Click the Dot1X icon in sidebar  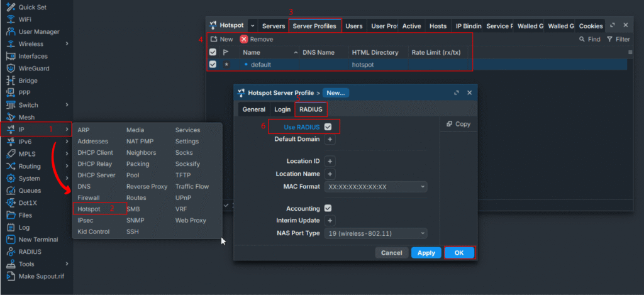[11, 203]
